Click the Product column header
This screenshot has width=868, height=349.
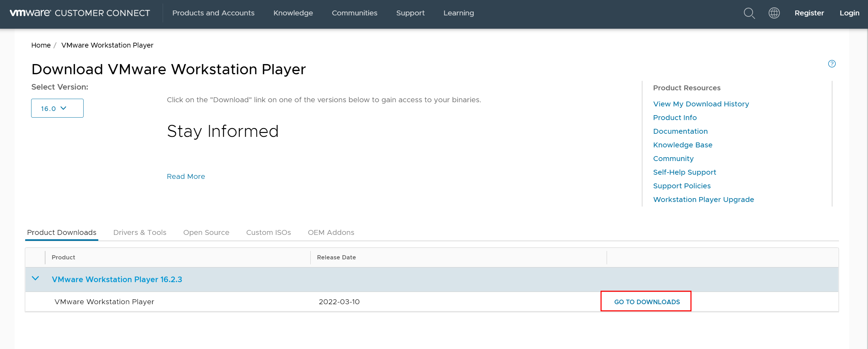63,257
